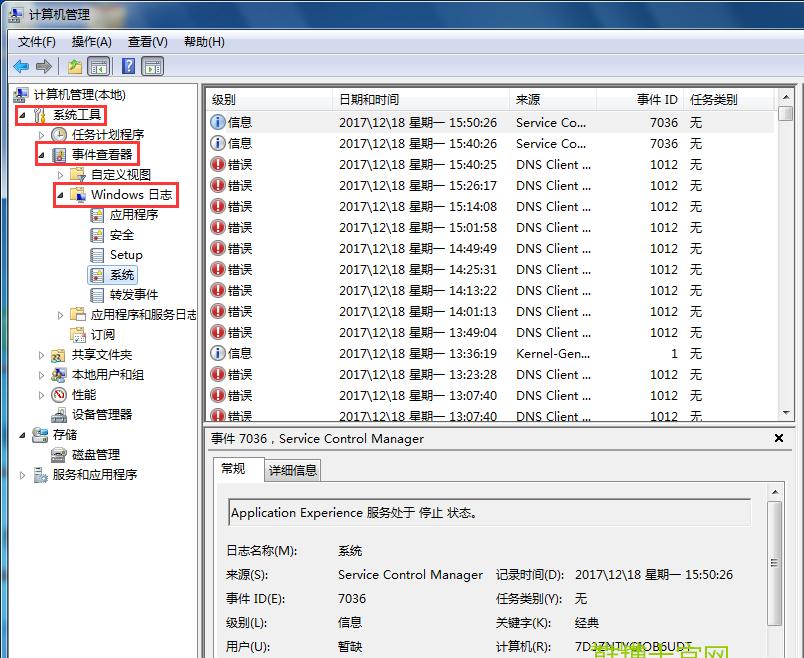Viewport: 804px width, 658px height.
Task: Toggle the console tree visibility toolbar icon
Action: click(x=97, y=66)
